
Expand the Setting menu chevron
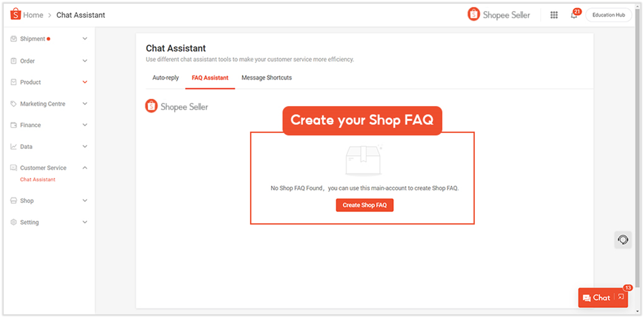(85, 222)
